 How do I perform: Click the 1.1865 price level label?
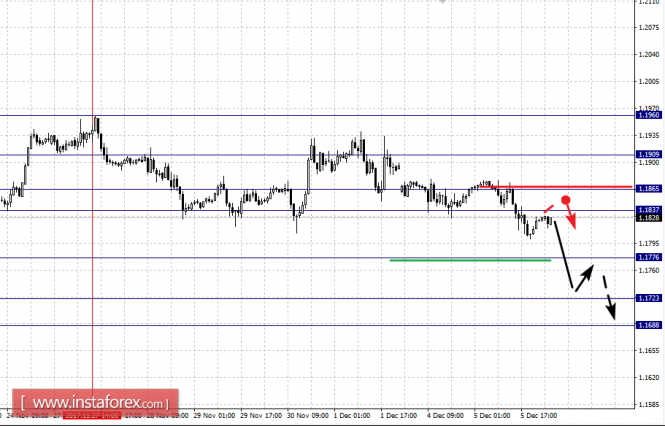tap(649, 189)
